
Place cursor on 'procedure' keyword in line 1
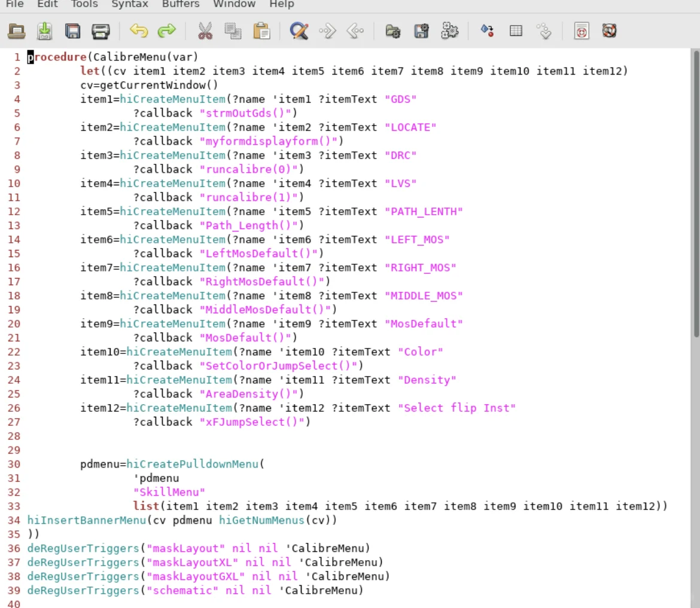click(x=57, y=57)
